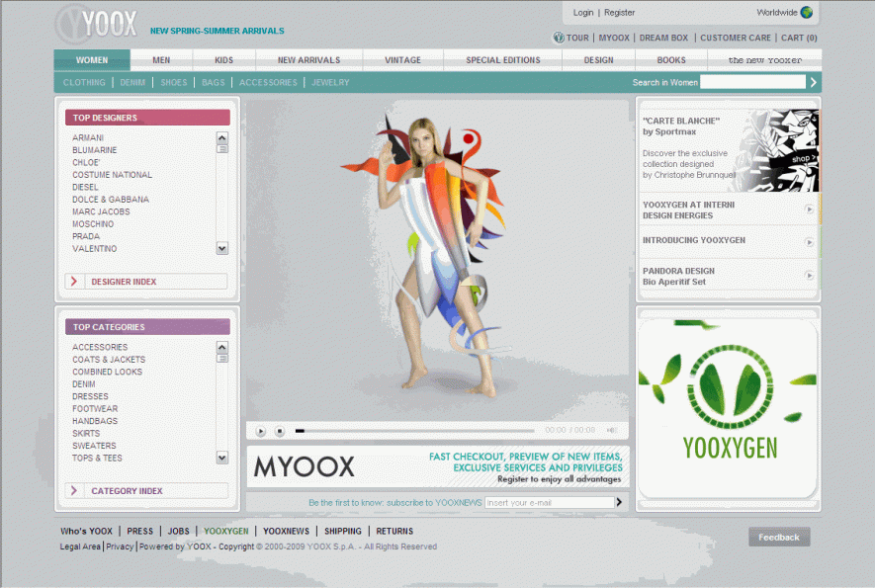This screenshot has height=588, width=875.
Task: Open the VINTAGE tab
Action: point(402,60)
